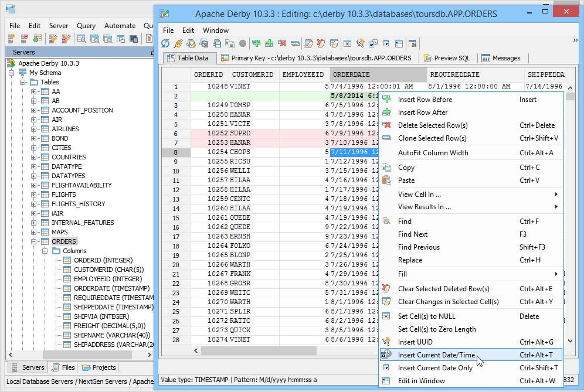Click the editor app icon in title bar
The width and height of the screenshot is (584, 392).
164,14
